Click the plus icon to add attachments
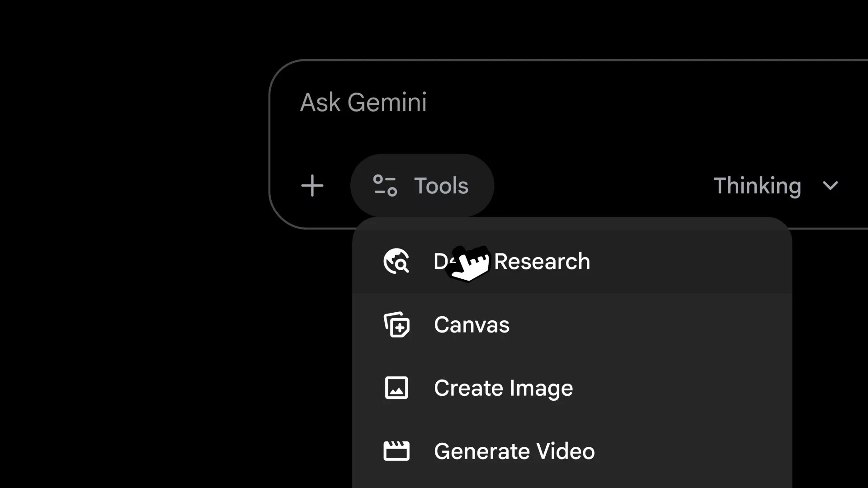The image size is (868, 488). pyautogui.click(x=312, y=186)
